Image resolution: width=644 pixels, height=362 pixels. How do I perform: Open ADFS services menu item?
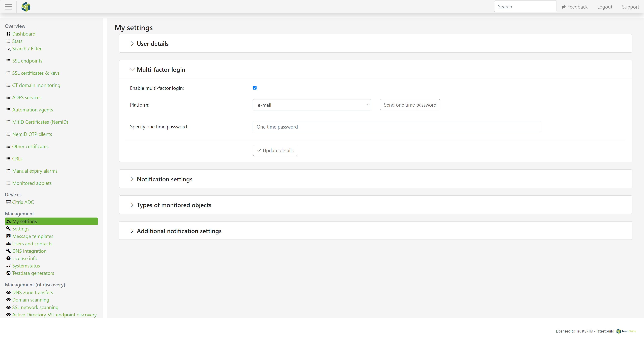click(x=27, y=97)
